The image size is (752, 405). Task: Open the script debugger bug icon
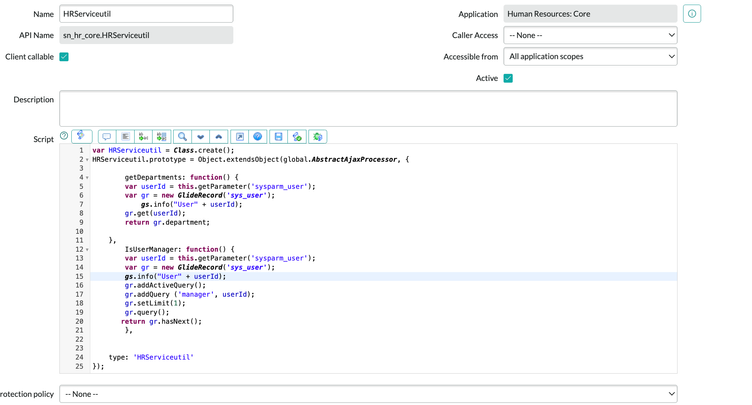point(317,137)
